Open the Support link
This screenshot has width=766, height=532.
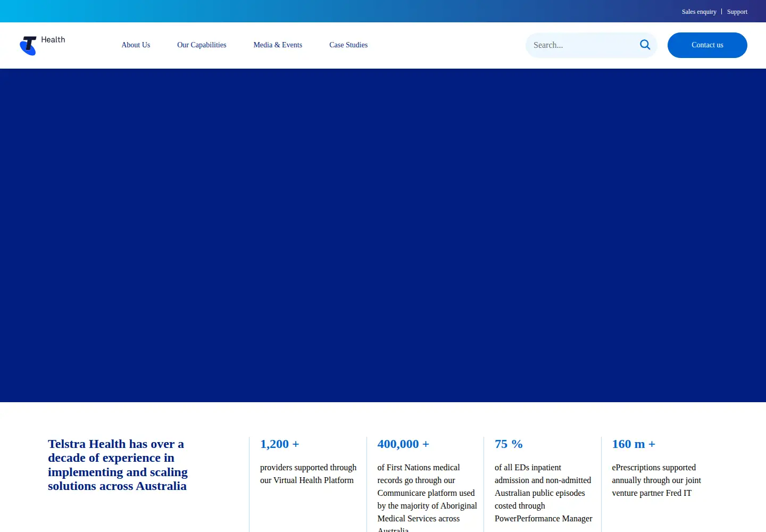[737, 12]
